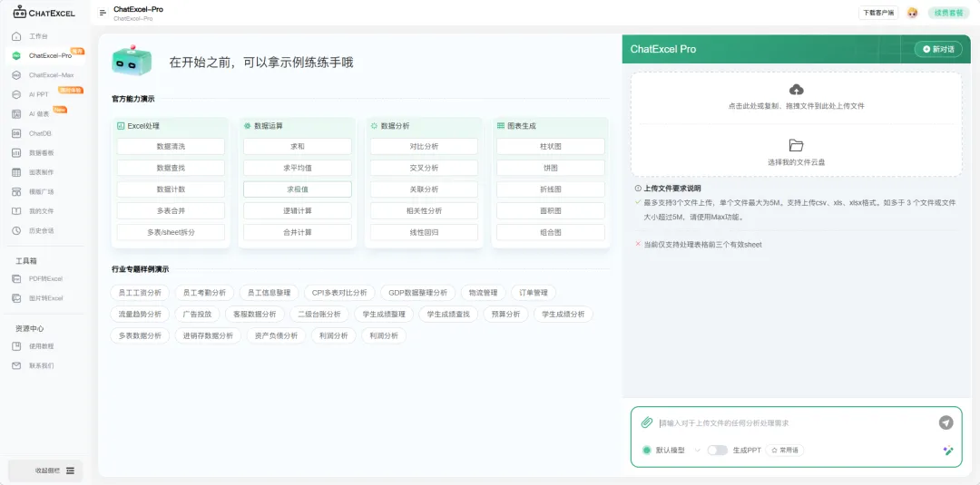Open the 模板广场 template icon

(17, 191)
